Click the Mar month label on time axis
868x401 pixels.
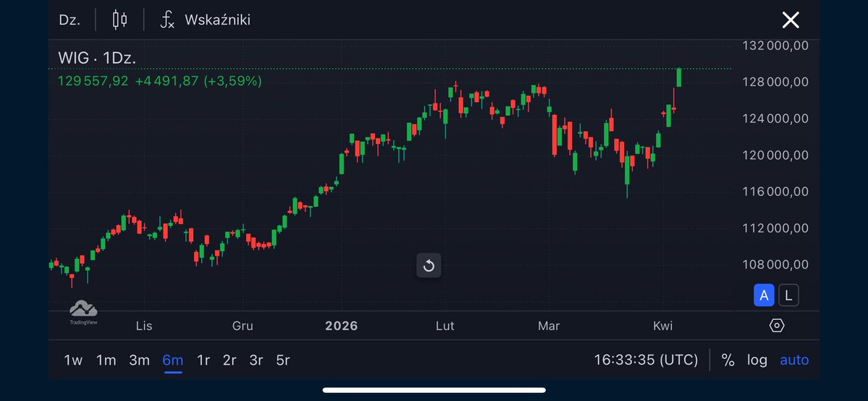549,326
